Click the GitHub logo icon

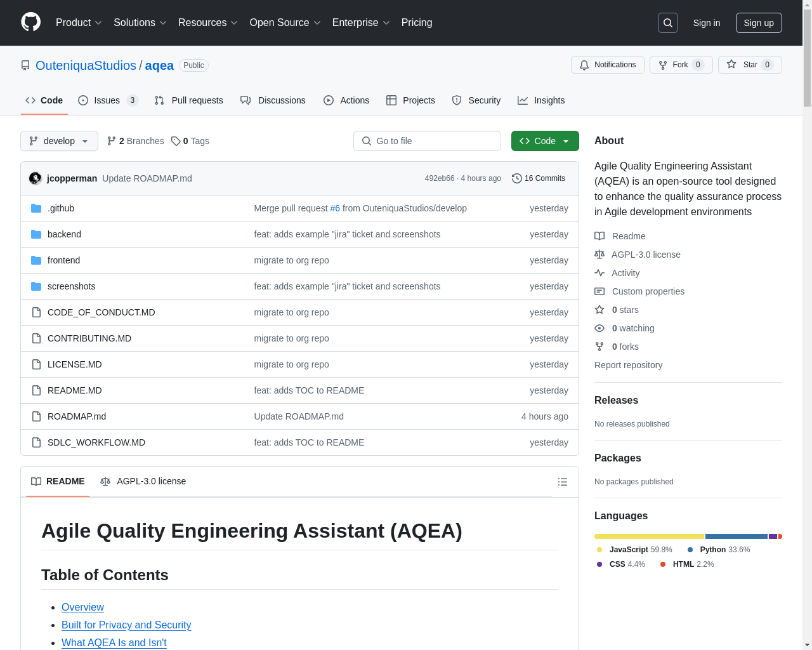31,22
